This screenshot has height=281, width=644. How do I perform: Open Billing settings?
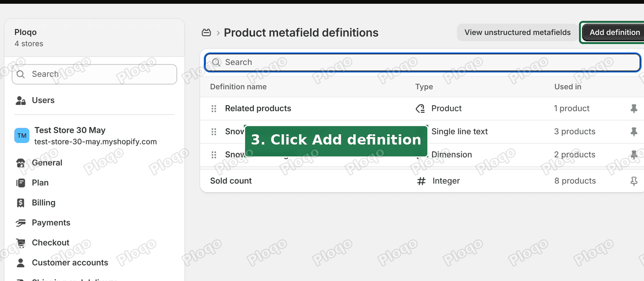(x=44, y=203)
